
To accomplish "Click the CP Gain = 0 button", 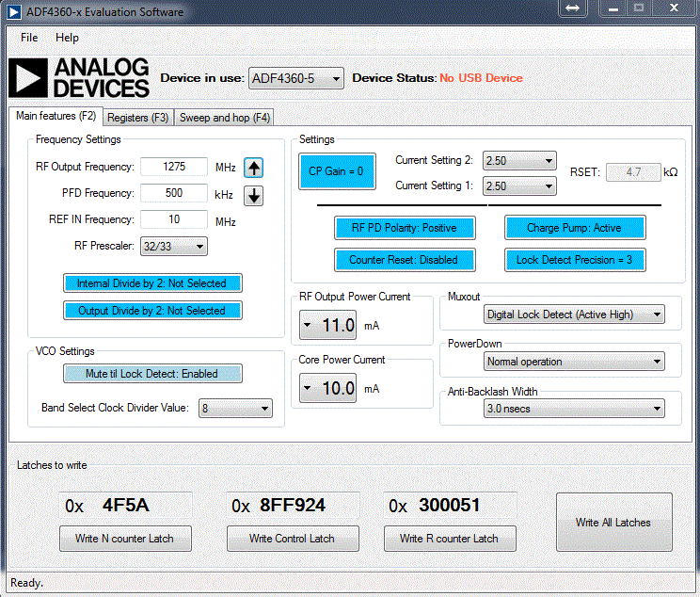I will click(336, 171).
